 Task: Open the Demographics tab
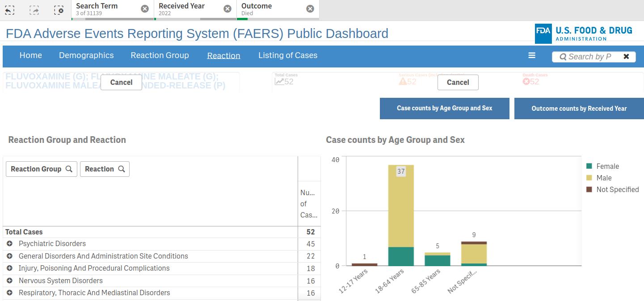coord(86,55)
